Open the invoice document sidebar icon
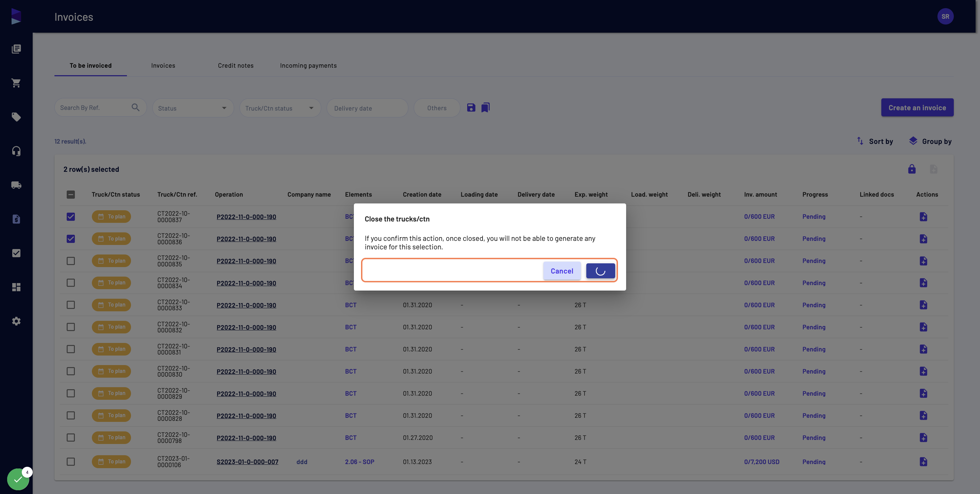The width and height of the screenshot is (980, 494). click(16, 219)
